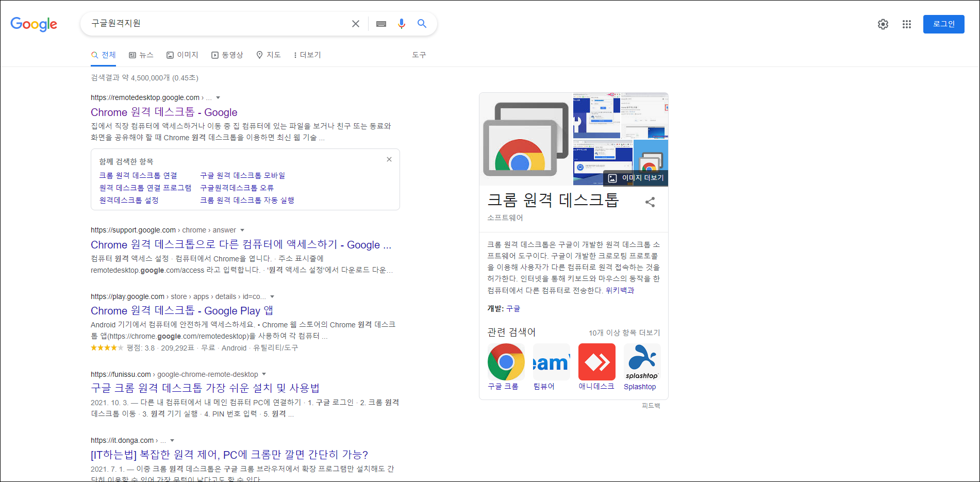The image size is (980, 482).
Task: Start voice search with the microphone icon
Action: tap(402, 24)
